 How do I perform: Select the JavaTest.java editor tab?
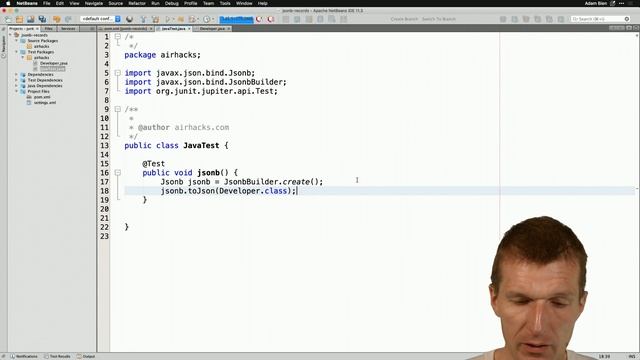(x=173, y=29)
